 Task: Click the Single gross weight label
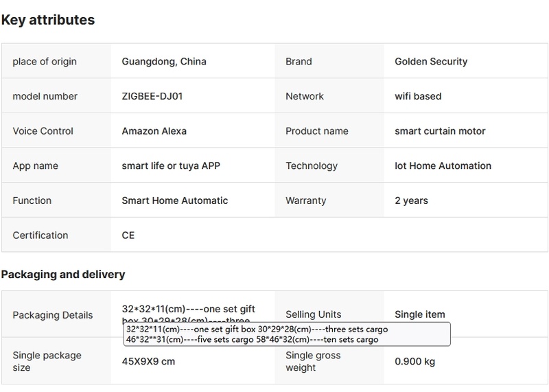pos(313,362)
